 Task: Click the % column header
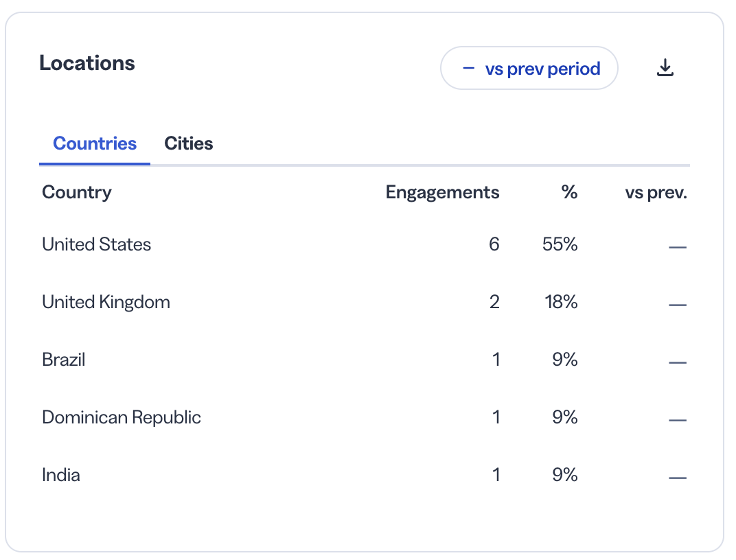tap(569, 192)
